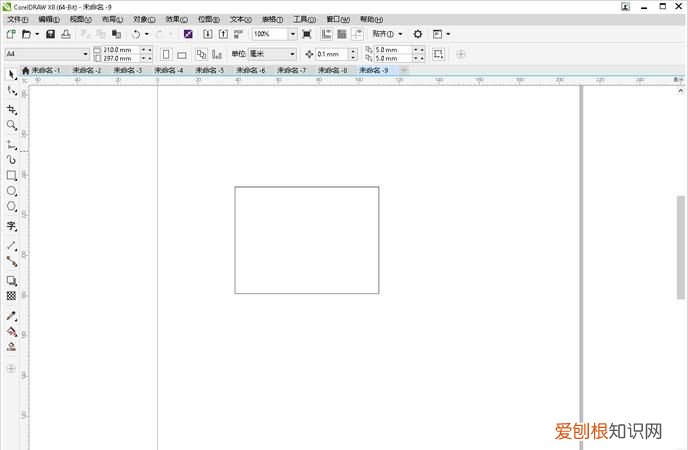Screen dimensions: 688x450
Task: Click the Save disk icon
Action: (x=52, y=34)
